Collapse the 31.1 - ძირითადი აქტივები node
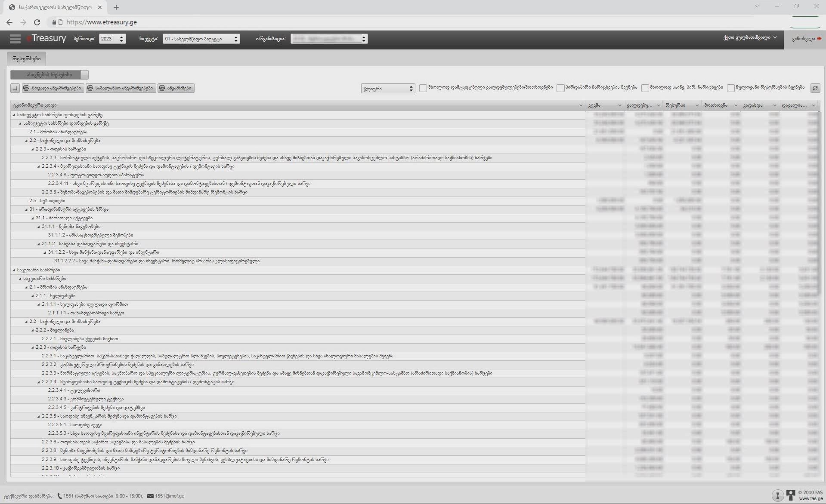The image size is (826, 504). click(32, 218)
